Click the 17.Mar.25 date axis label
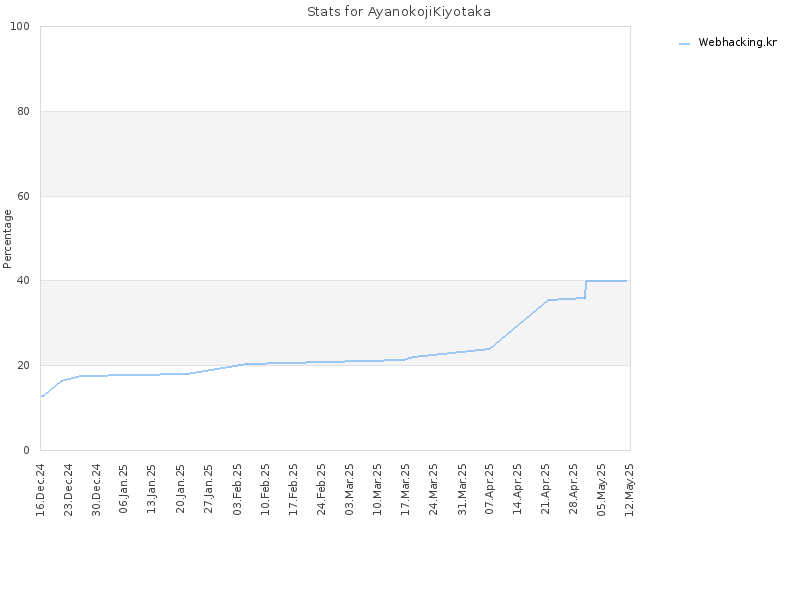Viewport: 800px width, 600px height. click(x=406, y=490)
